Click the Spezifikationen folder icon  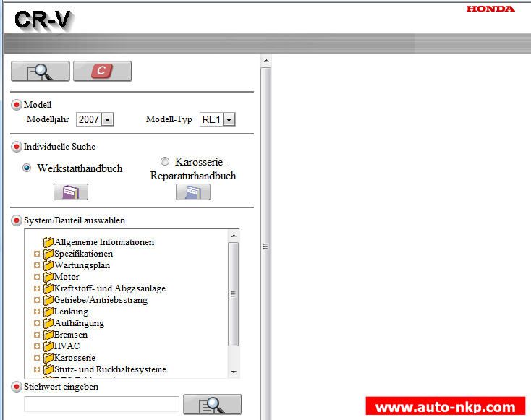(x=48, y=254)
